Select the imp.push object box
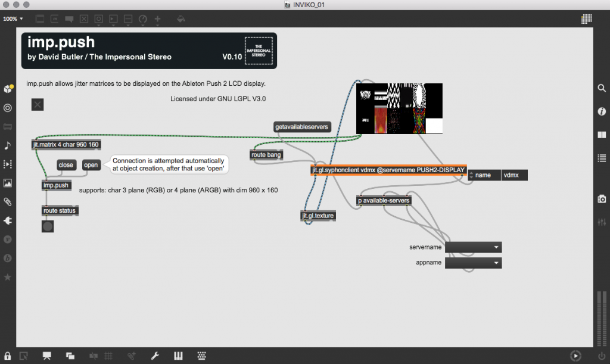Viewport: 610px width, 364px height. pyautogui.click(x=56, y=185)
